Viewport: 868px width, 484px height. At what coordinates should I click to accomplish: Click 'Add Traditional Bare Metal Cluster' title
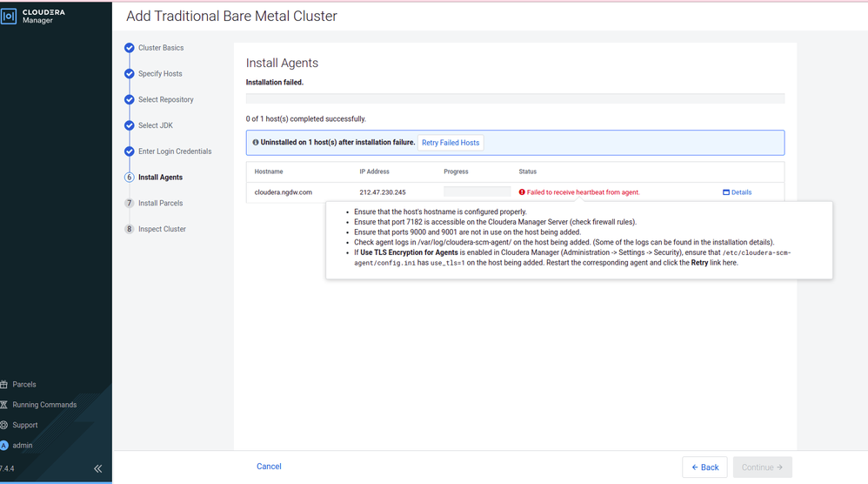(231, 16)
